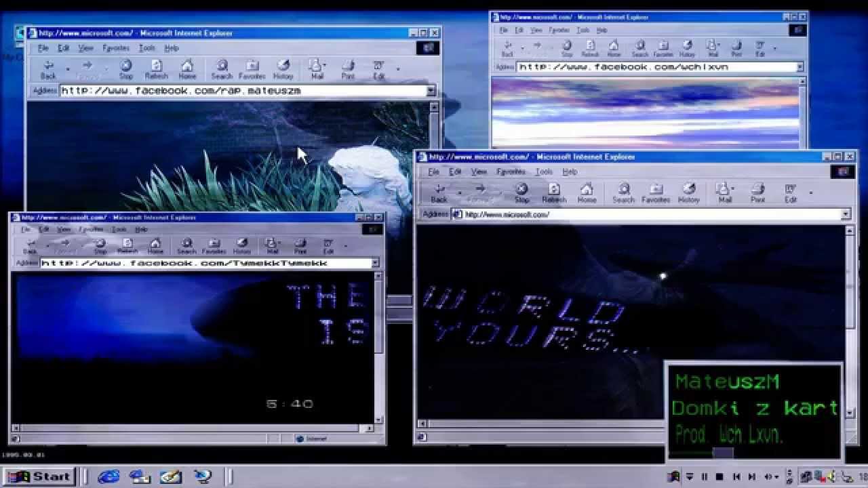Expand the address dropdown in TymekkTymekk window

pos(376,263)
